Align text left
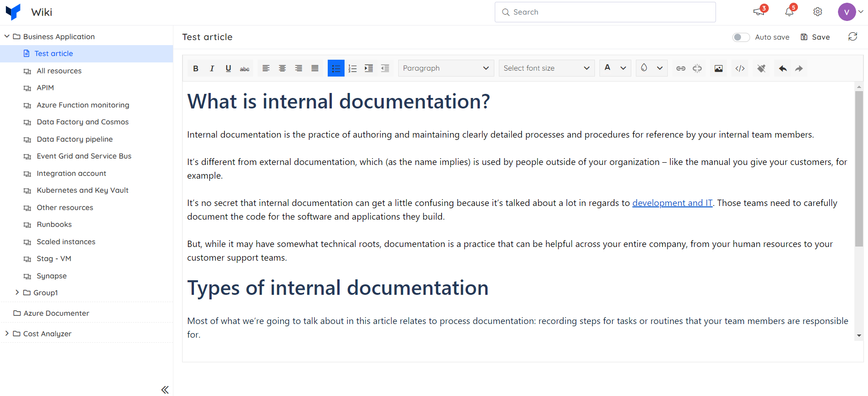Screen dimensions: 868x396 (266, 68)
